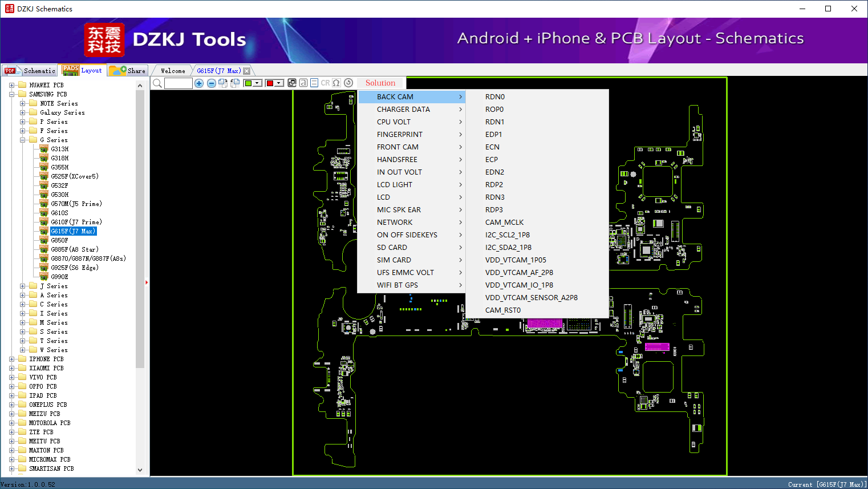Screen dimensions: 868x489
Task: Collapse the SAMSUNG PCB tree node
Action: (x=11, y=94)
